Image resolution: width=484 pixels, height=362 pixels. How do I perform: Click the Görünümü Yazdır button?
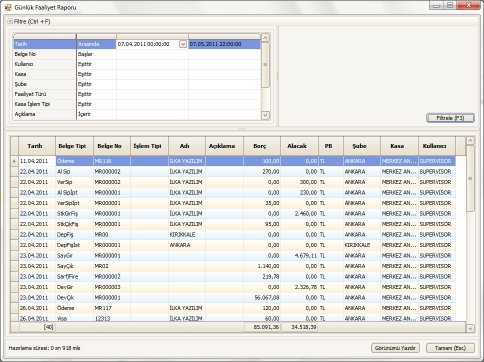(x=395, y=348)
